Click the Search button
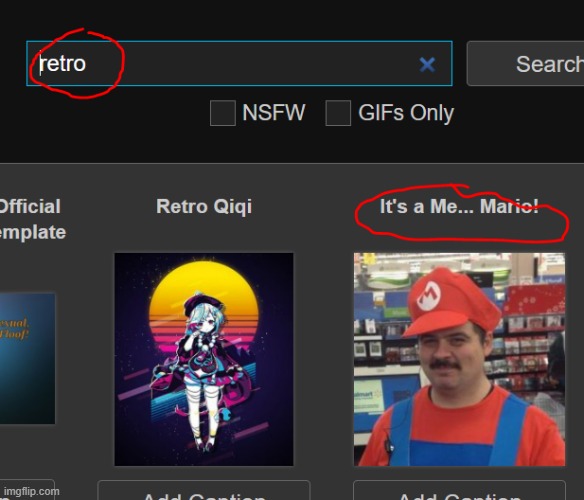The height and width of the screenshot is (500, 584). [x=526, y=64]
